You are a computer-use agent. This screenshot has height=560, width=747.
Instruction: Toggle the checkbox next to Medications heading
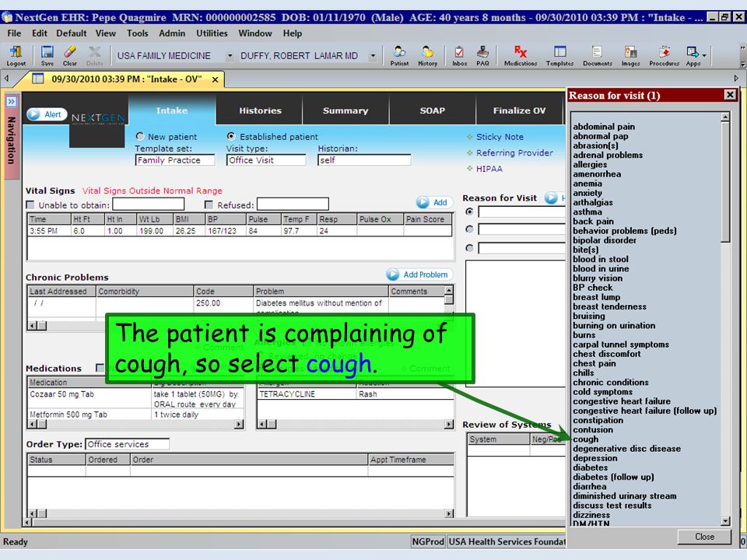(x=100, y=368)
